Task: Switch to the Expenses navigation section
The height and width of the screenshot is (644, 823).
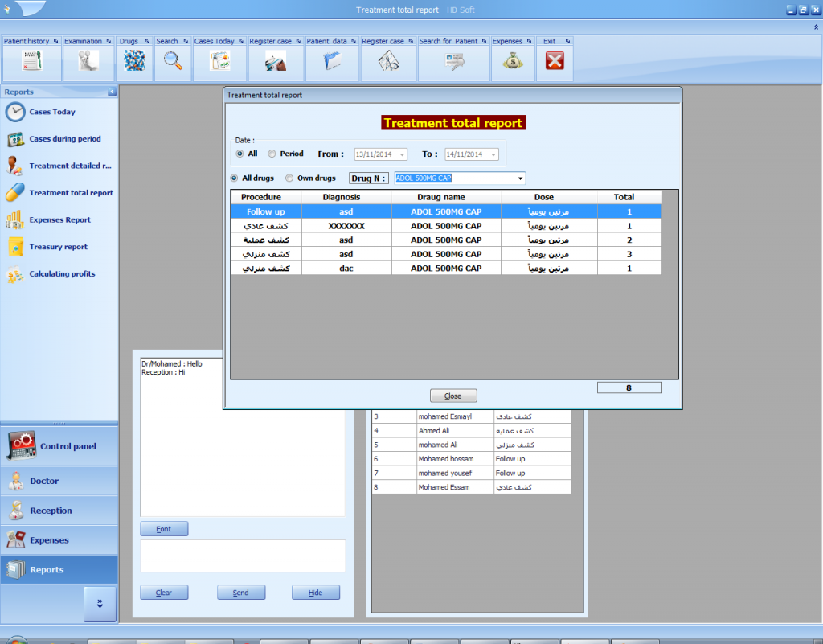Action: pyautogui.click(x=59, y=540)
